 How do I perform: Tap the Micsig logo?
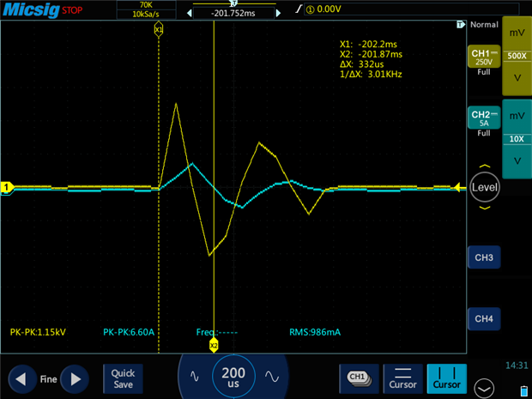tap(31, 9)
